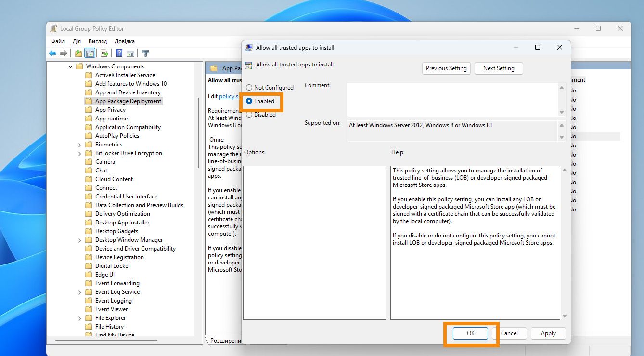The height and width of the screenshot is (356, 644).
Task: Go back using the blue Back arrow
Action: pyautogui.click(x=53, y=53)
